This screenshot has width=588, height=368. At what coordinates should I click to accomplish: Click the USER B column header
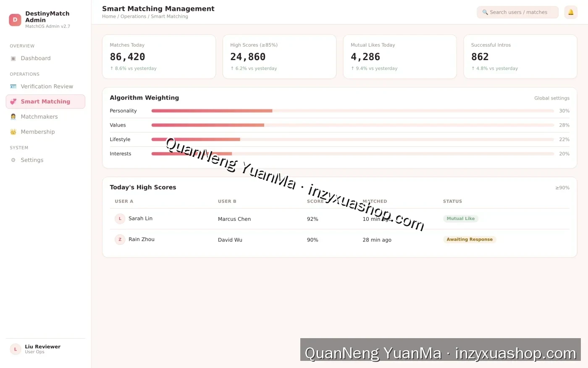pos(227,201)
